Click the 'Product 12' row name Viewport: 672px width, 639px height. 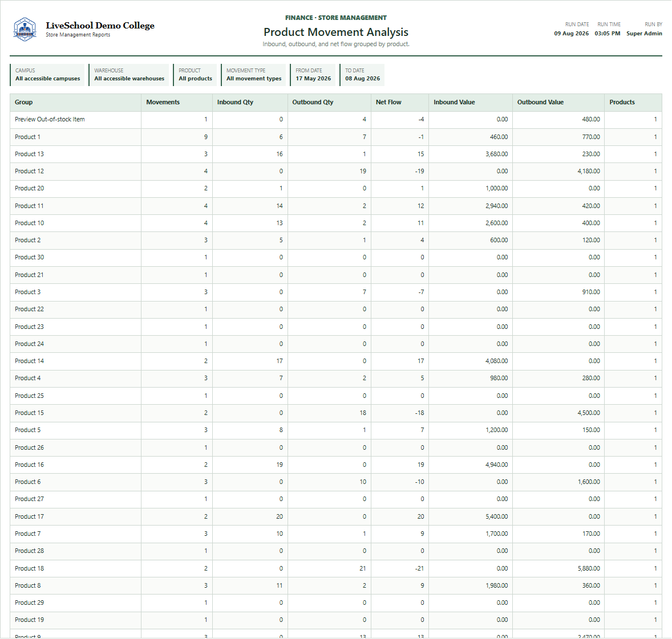click(29, 172)
